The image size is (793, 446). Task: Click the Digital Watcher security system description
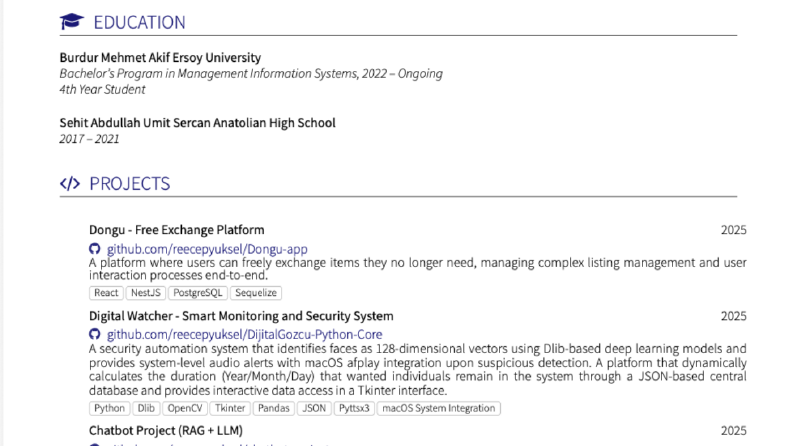coord(418,370)
